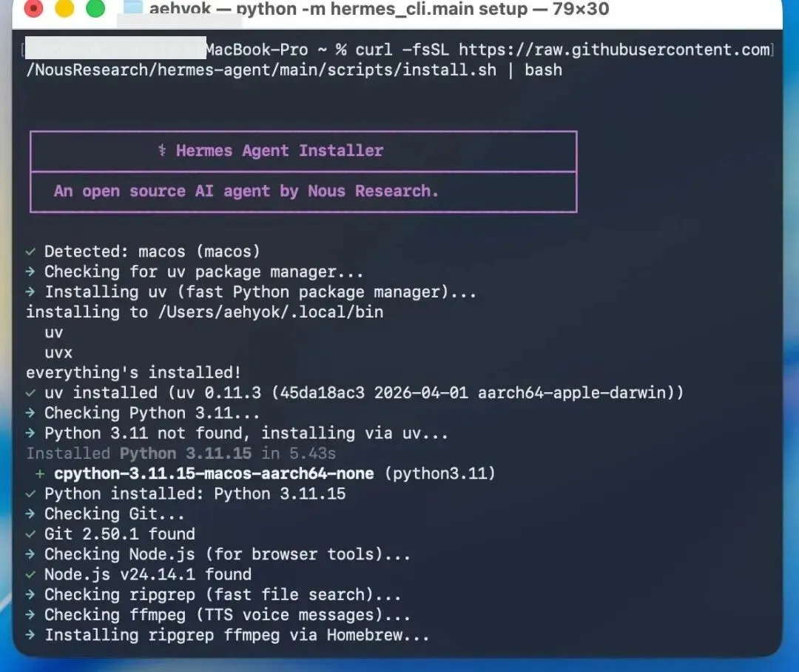This screenshot has width=799, height=672.
Task: Click 'Installing ripgrep ffmpeg via Homebrew...'
Action: point(237,635)
